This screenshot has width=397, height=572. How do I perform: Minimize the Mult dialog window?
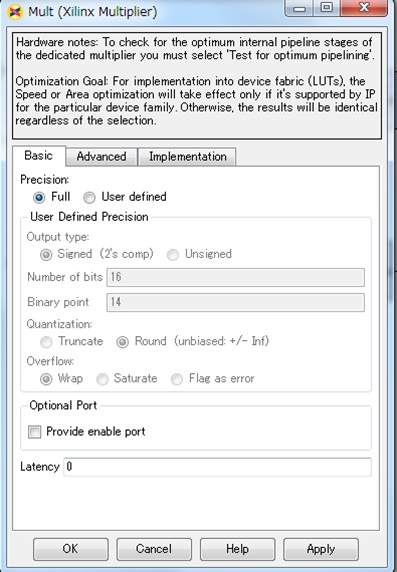[299, 8]
